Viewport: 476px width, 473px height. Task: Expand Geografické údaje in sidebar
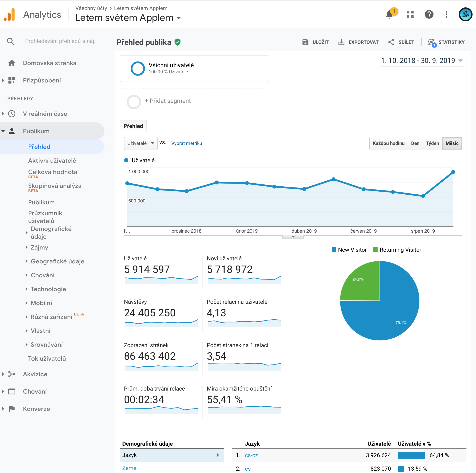(57, 261)
